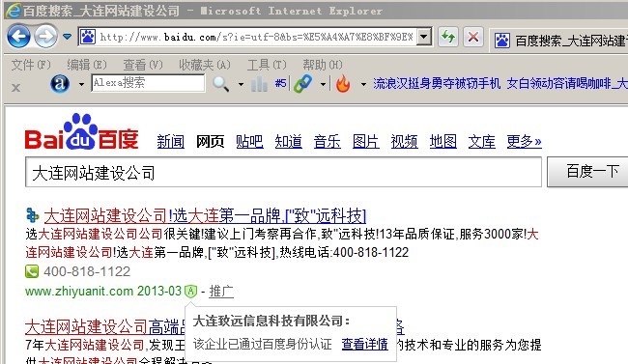Image resolution: width=628 pixels, height=364 pixels.
Task: Select the Baidu search results browser tab
Action: [559, 41]
